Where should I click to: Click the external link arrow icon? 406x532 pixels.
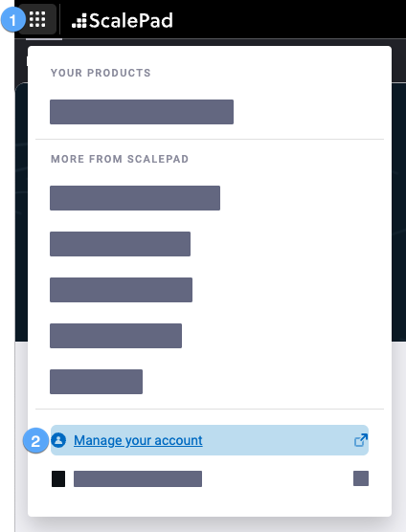click(360, 440)
